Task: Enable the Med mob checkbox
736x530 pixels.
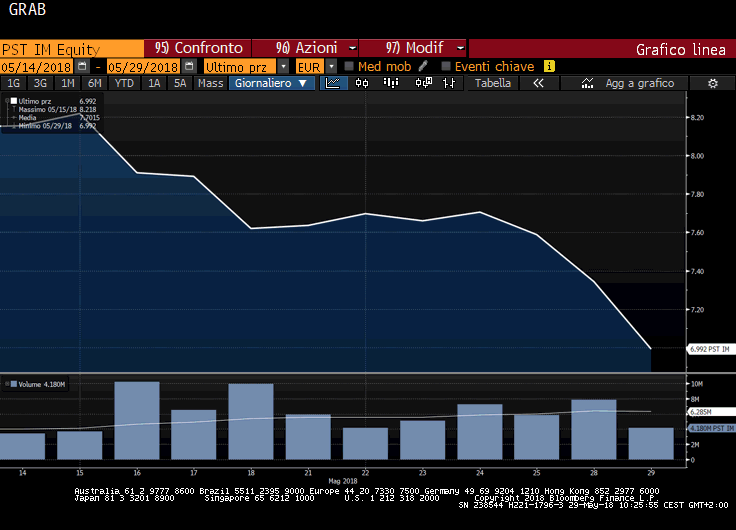Action: pyautogui.click(x=348, y=66)
